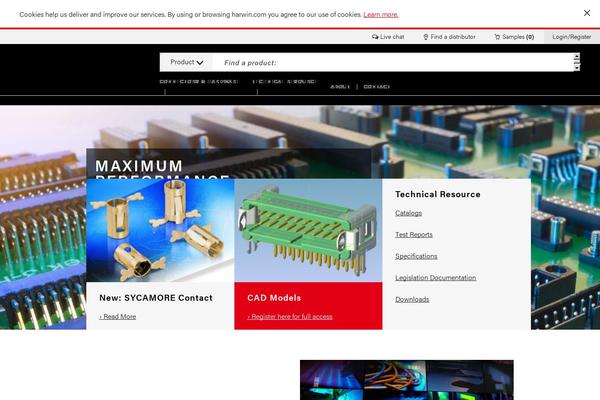Open the cookie 'Learn more' link
Screen dimensions: 600x400
tap(381, 15)
